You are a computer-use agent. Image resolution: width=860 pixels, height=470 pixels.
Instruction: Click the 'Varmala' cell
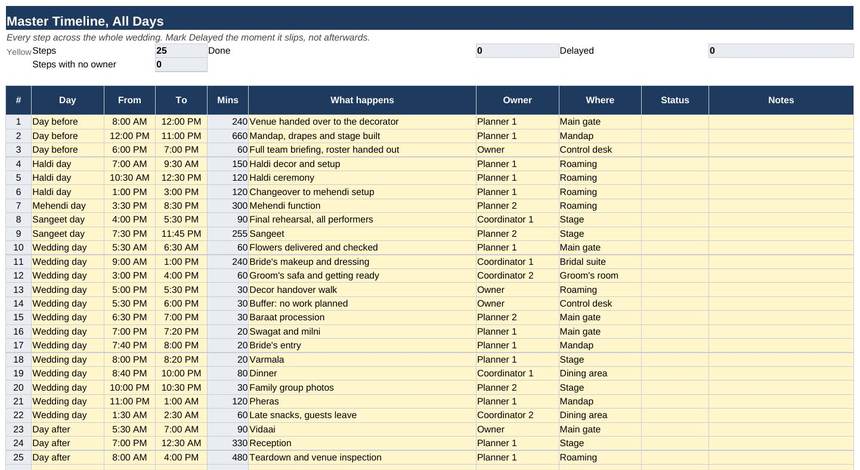pyautogui.click(x=362, y=360)
